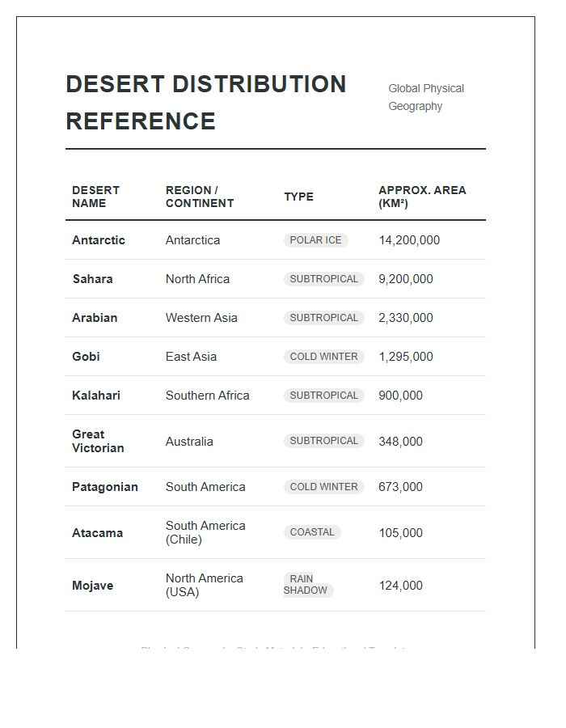
Task: Click the Desert Name column header
Action: (x=95, y=197)
